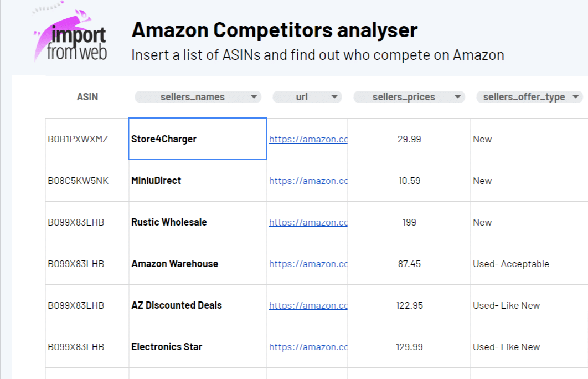The width and height of the screenshot is (588, 379).
Task: Select ASIN cell B08C5KW5NK
Action: (87, 181)
